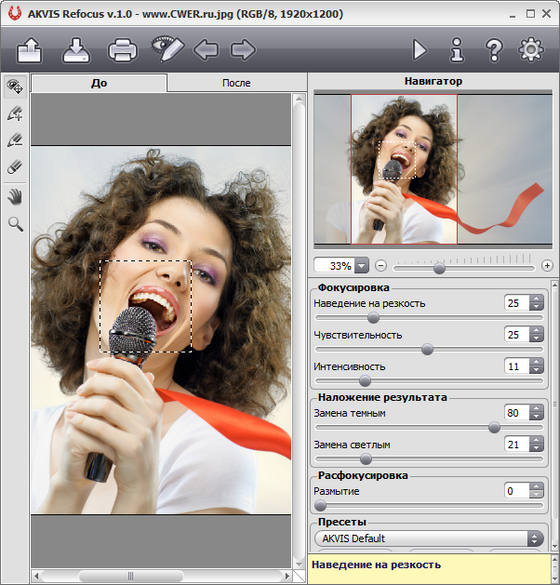The image size is (560, 585).
Task: Click the Наведение на резкость value field
Action: pyautogui.click(x=516, y=303)
